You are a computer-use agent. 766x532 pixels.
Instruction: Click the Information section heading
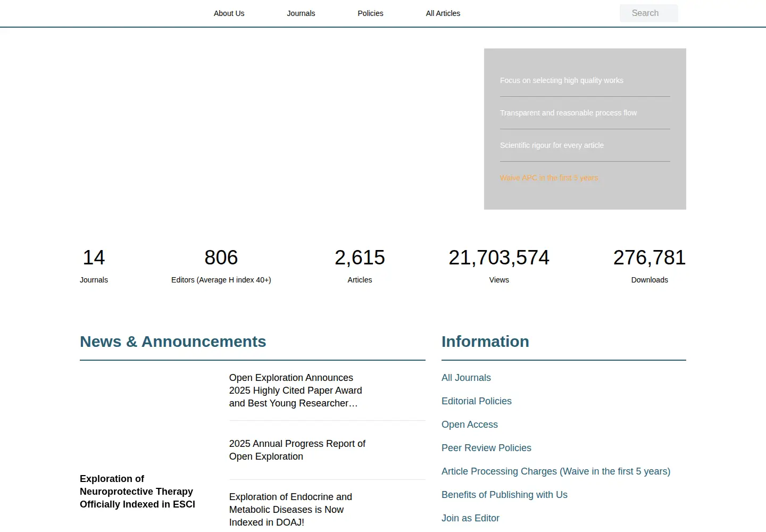point(485,342)
